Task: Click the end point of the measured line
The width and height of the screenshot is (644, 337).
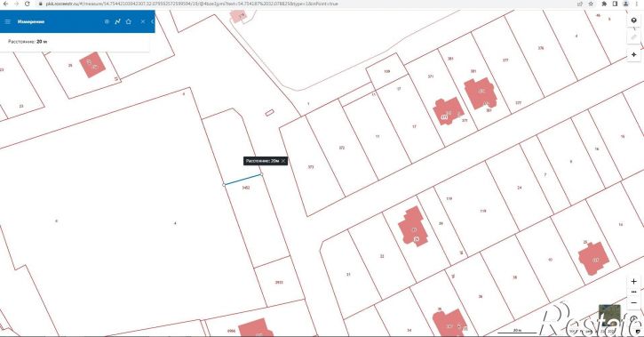Action: [x=262, y=174]
